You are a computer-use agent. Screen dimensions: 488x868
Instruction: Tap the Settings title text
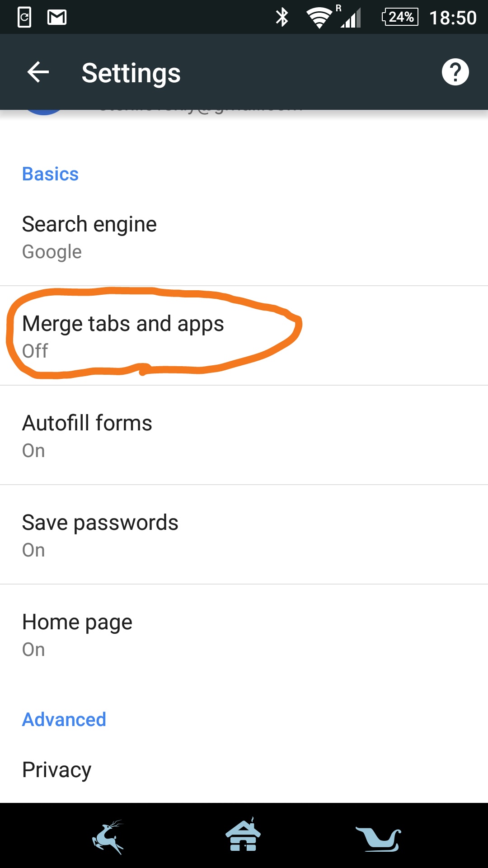131,73
